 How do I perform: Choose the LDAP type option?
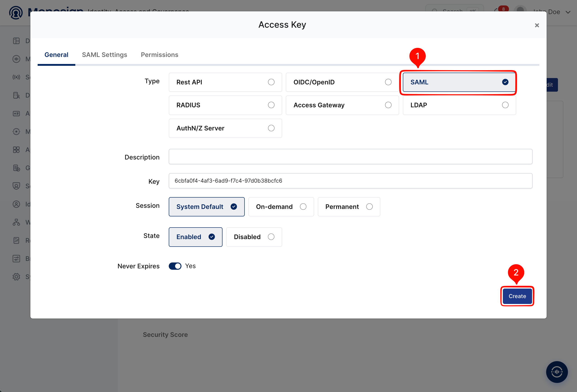[x=459, y=105]
